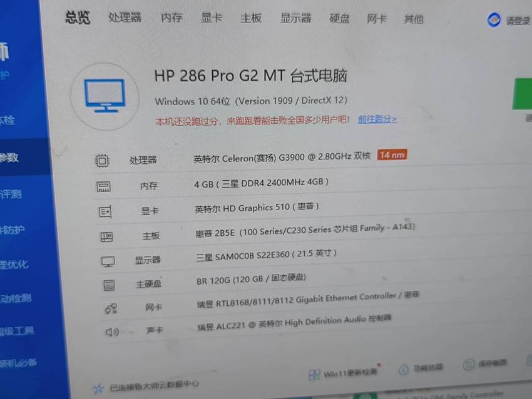Open the 清理优化 sidebar section

[14, 265]
